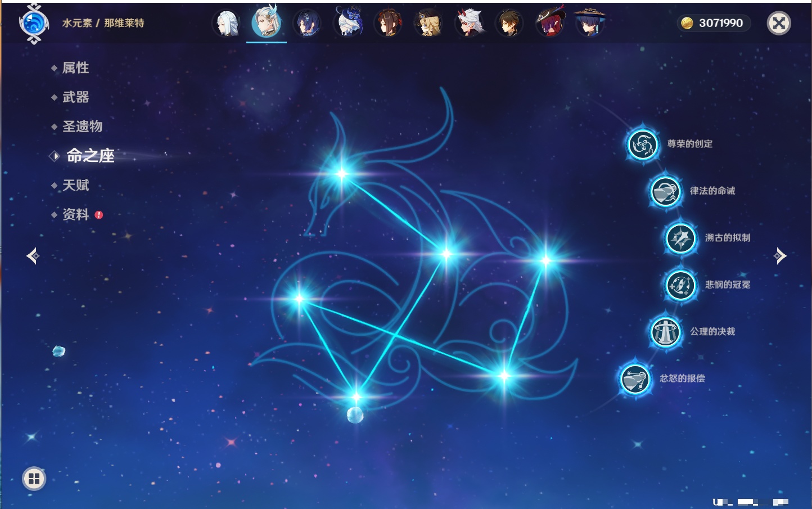
Task: Open the 天赋 talents menu
Action: [76, 185]
